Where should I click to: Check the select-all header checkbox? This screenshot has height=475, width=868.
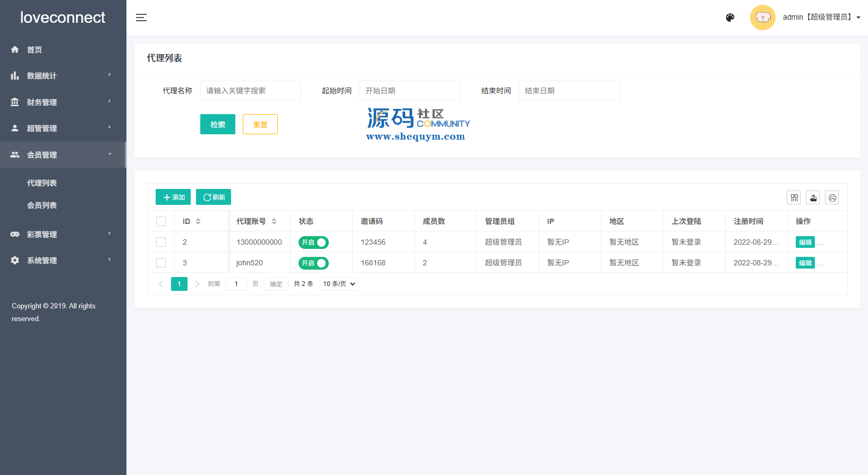click(x=161, y=221)
